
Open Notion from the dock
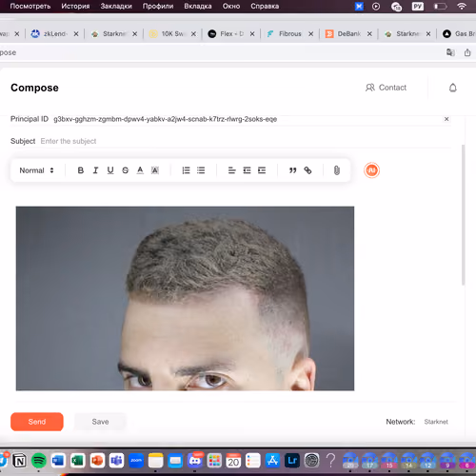(x=19, y=461)
